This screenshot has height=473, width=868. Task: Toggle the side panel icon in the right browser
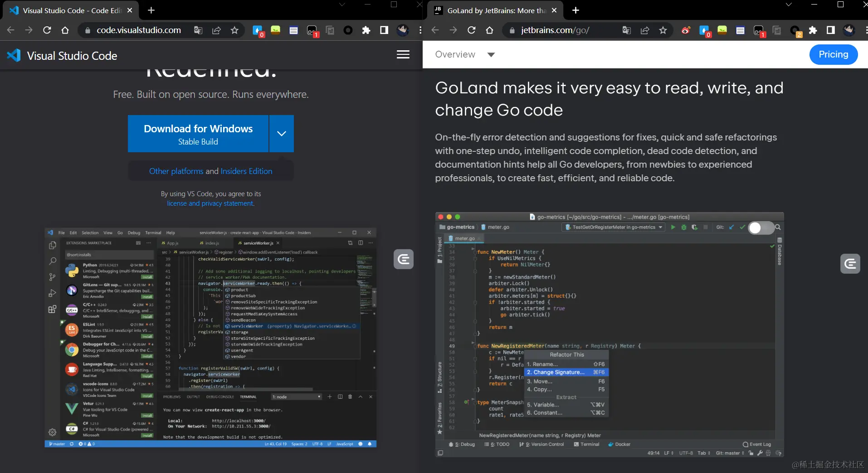(831, 30)
